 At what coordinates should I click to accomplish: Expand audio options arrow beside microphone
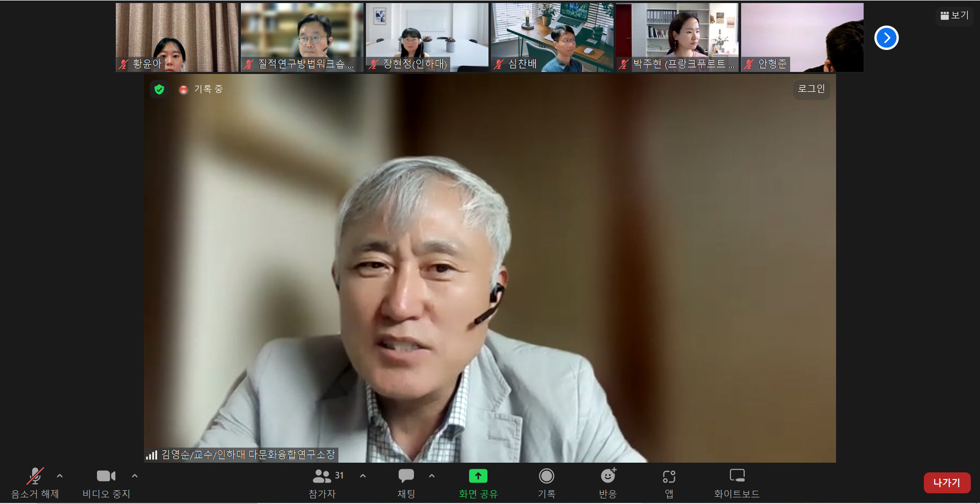tap(60, 476)
